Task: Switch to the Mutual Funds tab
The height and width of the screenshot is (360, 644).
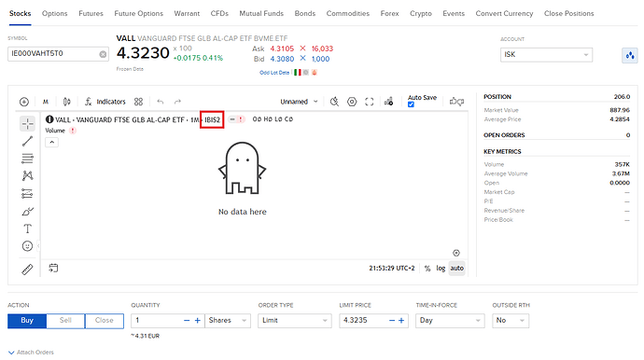Action: (x=261, y=14)
